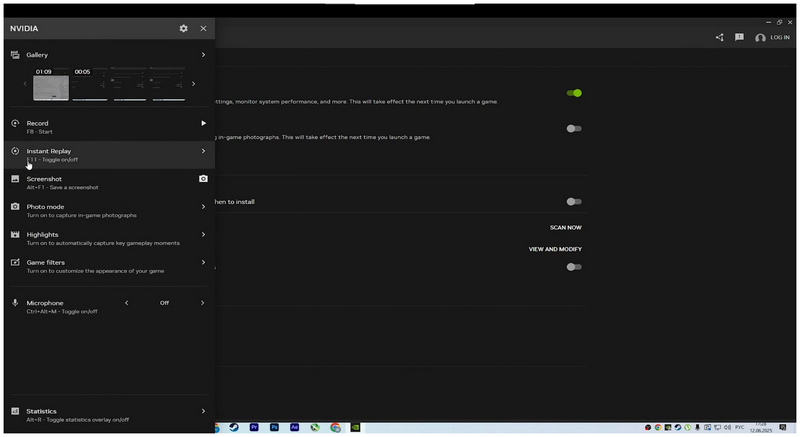Click the volume tray icon
The height and width of the screenshot is (437, 800).
727,427
